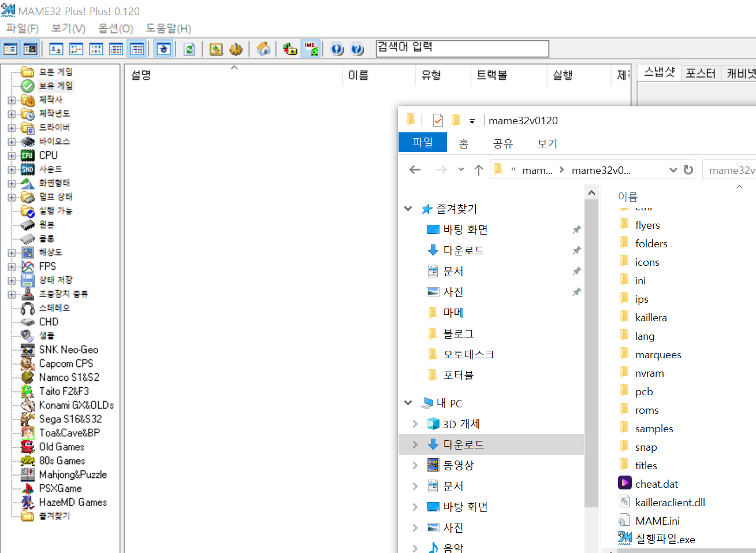Expand the 제작사 tree node
The height and width of the screenshot is (553, 756).
[x=12, y=100]
